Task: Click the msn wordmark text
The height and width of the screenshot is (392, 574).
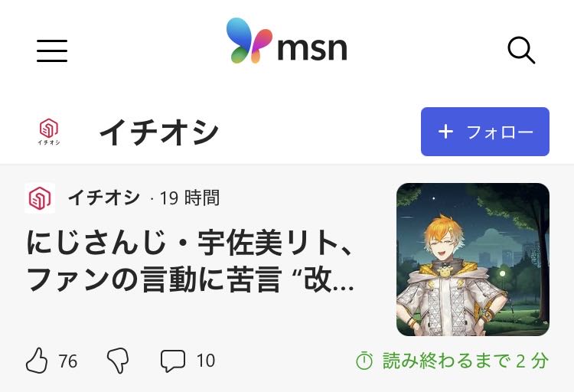Action: (312, 47)
